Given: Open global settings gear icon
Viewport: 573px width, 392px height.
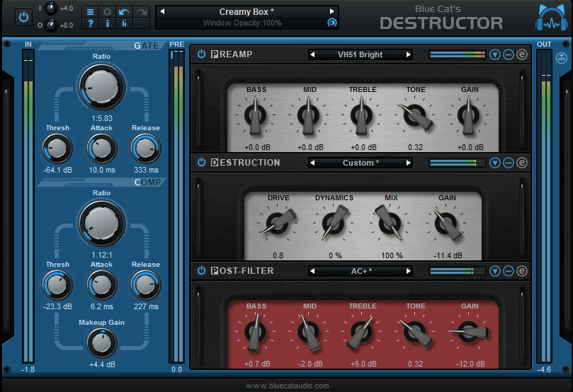Looking at the screenshot, I should (x=107, y=12).
